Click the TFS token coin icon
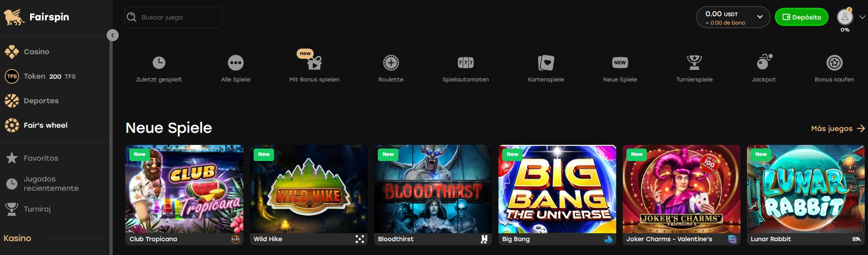868x255 pixels. tap(12, 76)
